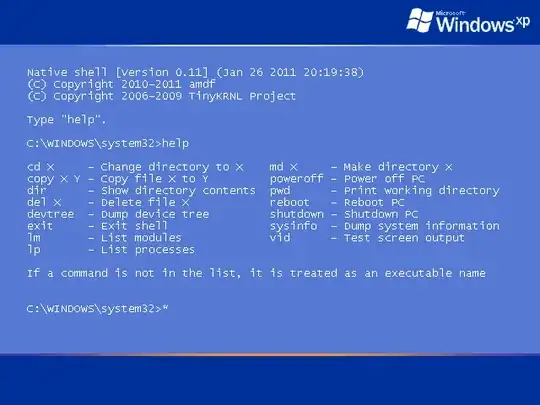Click the 'sysinfo' command entry
540x405 pixels.
tap(293, 226)
